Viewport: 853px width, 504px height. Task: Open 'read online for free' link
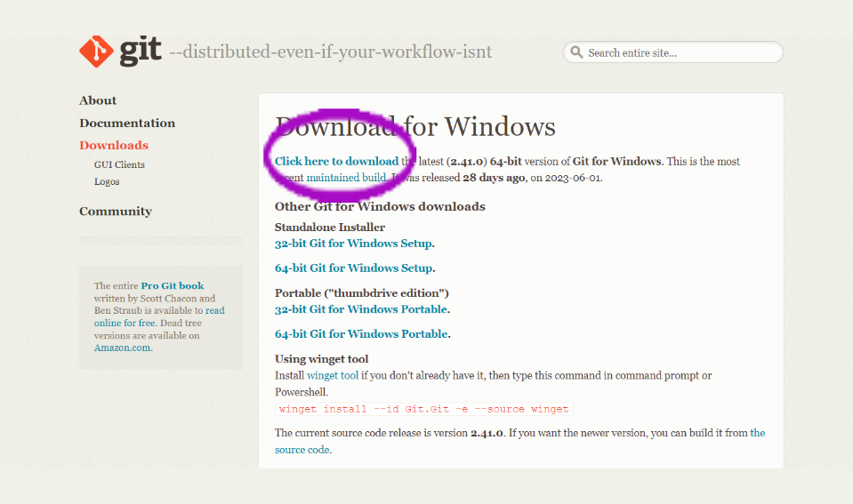159,316
